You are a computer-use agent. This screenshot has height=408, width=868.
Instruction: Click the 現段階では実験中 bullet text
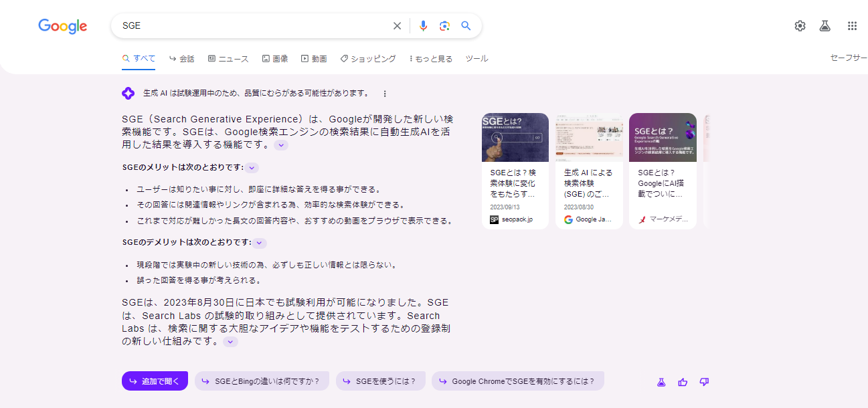pos(267,265)
